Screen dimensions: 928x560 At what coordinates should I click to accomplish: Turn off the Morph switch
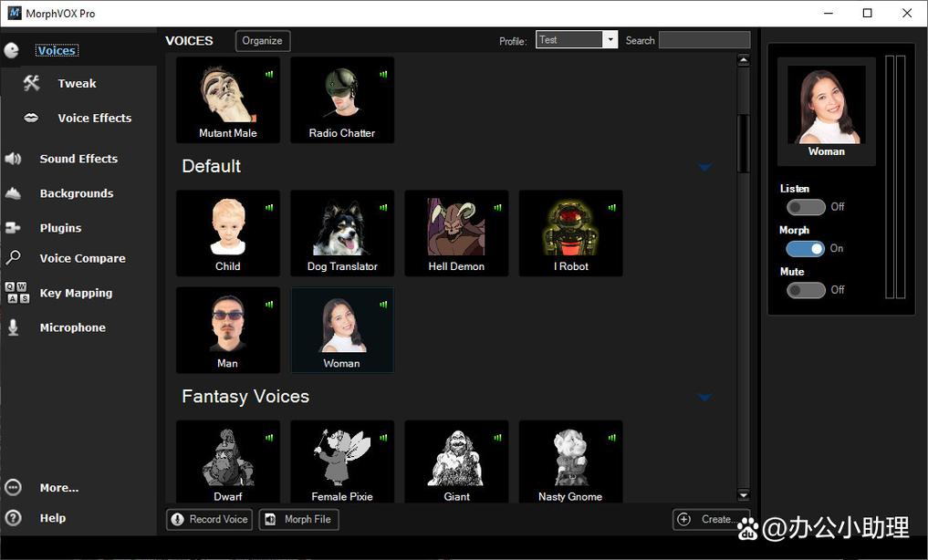(x=806, y=248)
